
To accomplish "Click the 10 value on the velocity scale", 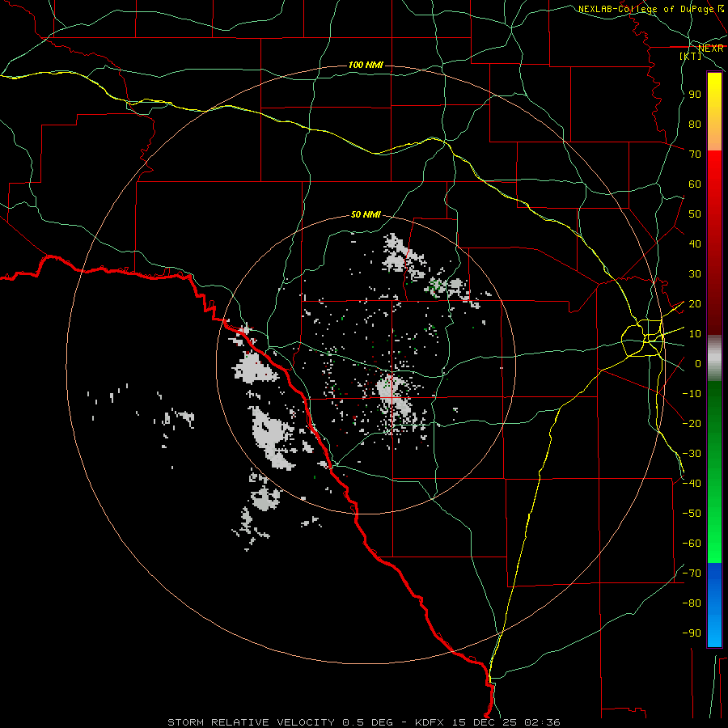I will 695,334.
